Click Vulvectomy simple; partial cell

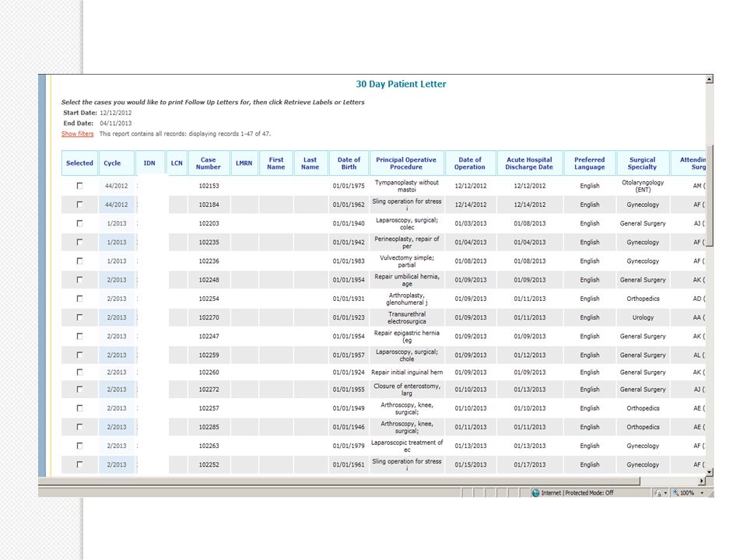(x=407, y=261)
